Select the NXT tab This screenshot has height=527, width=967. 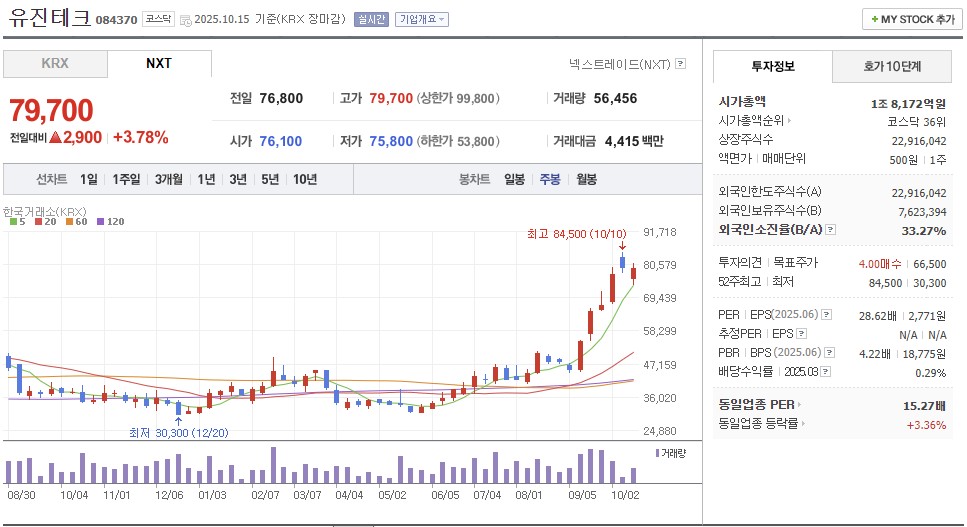(x=159, y=63)
